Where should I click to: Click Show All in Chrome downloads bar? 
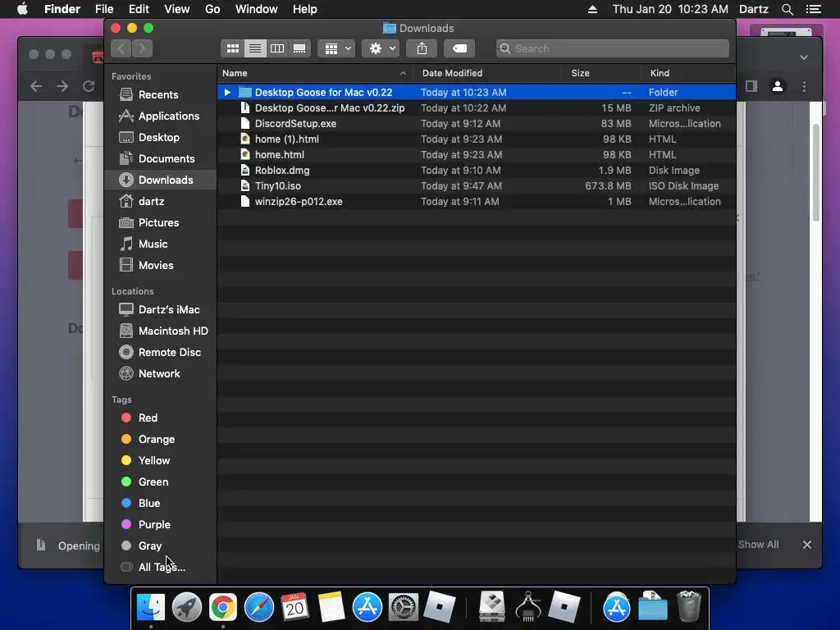(x=758, y=545)
